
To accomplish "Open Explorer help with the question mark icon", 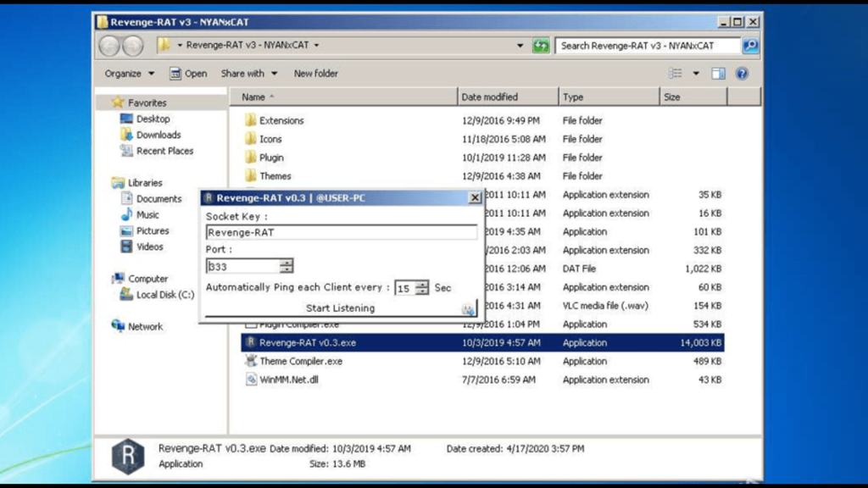I will click(742, 74).
